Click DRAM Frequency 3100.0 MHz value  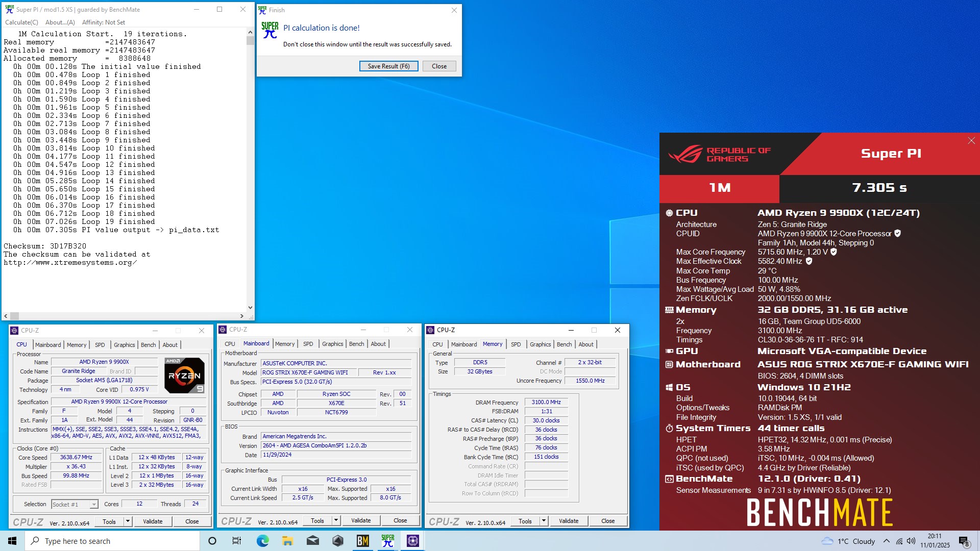[546, 402]
